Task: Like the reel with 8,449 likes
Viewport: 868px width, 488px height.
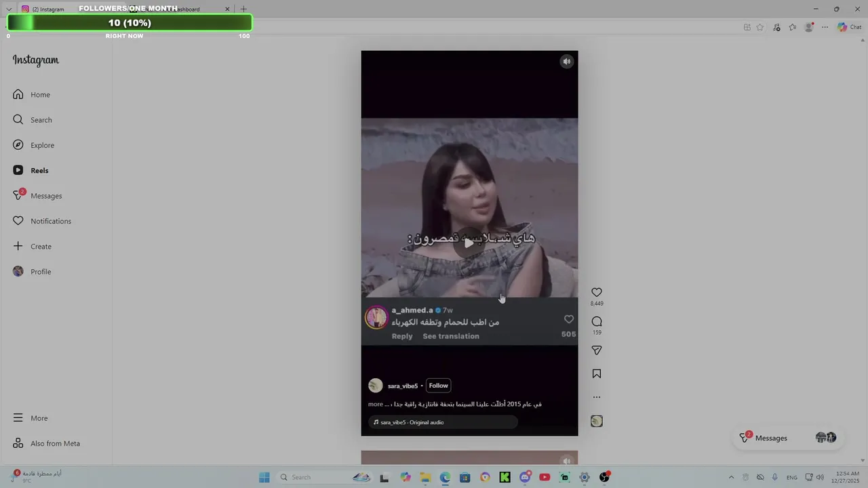Action: tap(597, 293)
